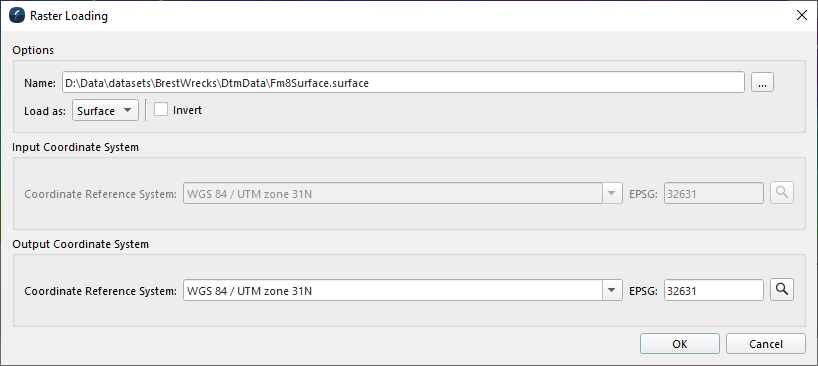Open EPSG search for Output Coordinate System
818x366 pixels.
[x=781, y=290]
